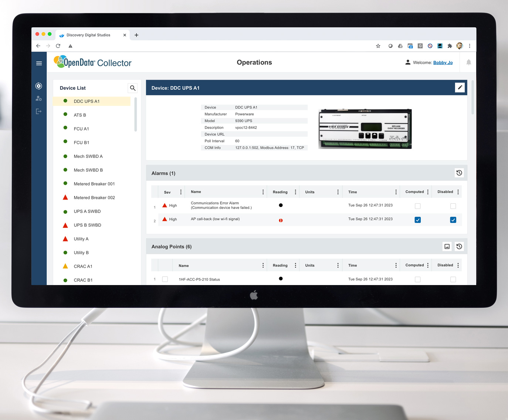
Task: Click the Device List scrollbar
Action: click(136, 115)
